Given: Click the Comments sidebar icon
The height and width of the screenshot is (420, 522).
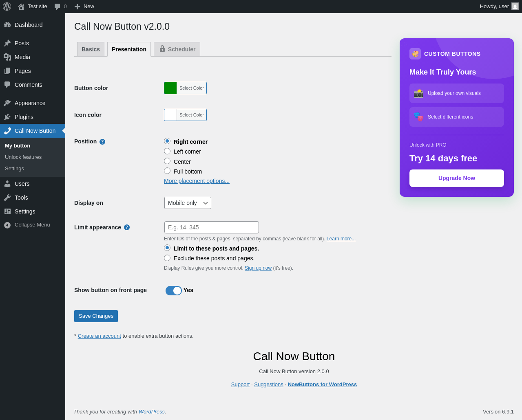Looking at the screenshot, I should [x=7, y=85].
